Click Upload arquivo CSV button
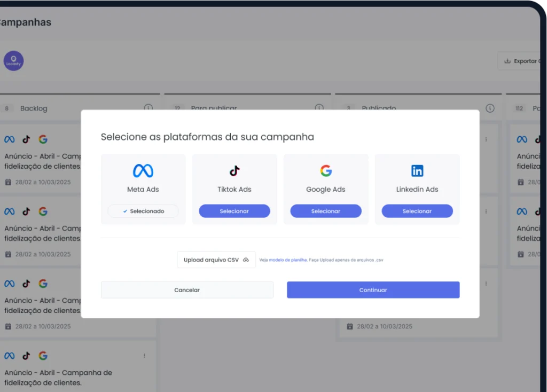 click(x=216, y=260)
